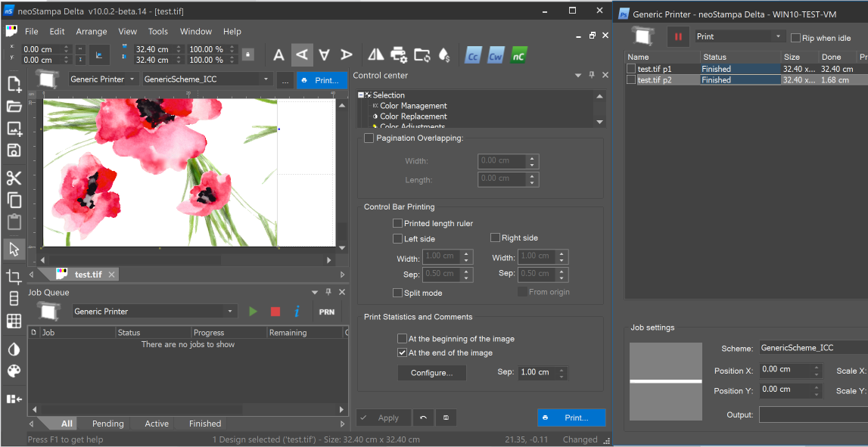Viewport: 868px width, 447px height.
Task: Click the save disk icon in left toolbar
Action: (x=14, y=150)
